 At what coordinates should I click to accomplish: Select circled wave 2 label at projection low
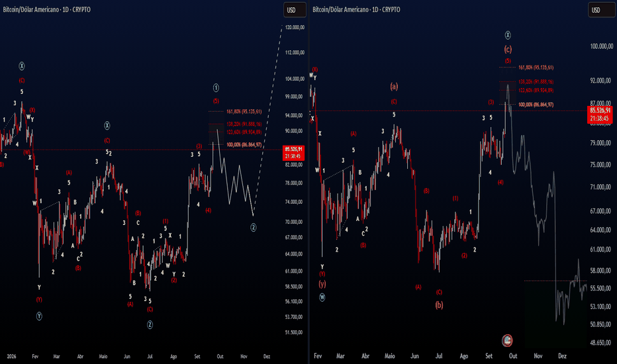[254, 228]
